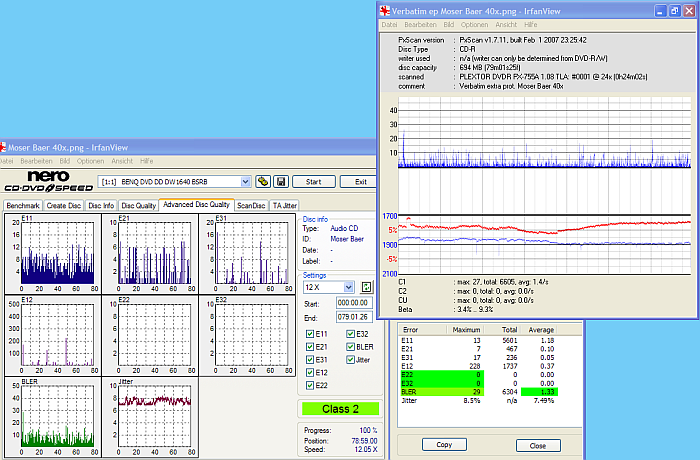Open Datei menu in Verbatim window
700x460 pixels.
click(x=389, y=25)
